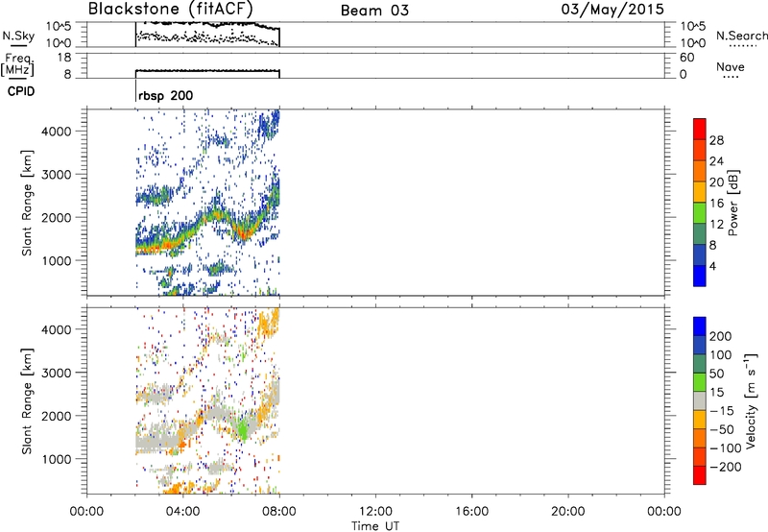Viewport: 768px width, 532px height.
Task: Click the '08:00' time tick label
Action: point(279,512)
